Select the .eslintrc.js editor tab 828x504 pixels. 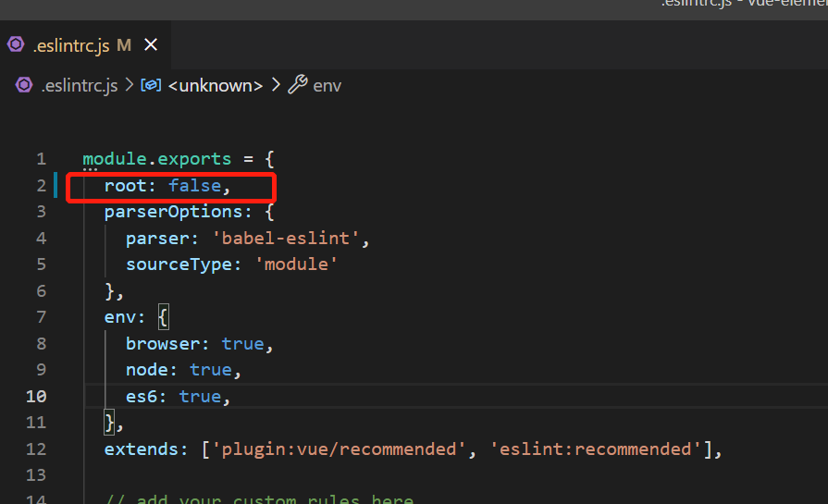point(85,45)
